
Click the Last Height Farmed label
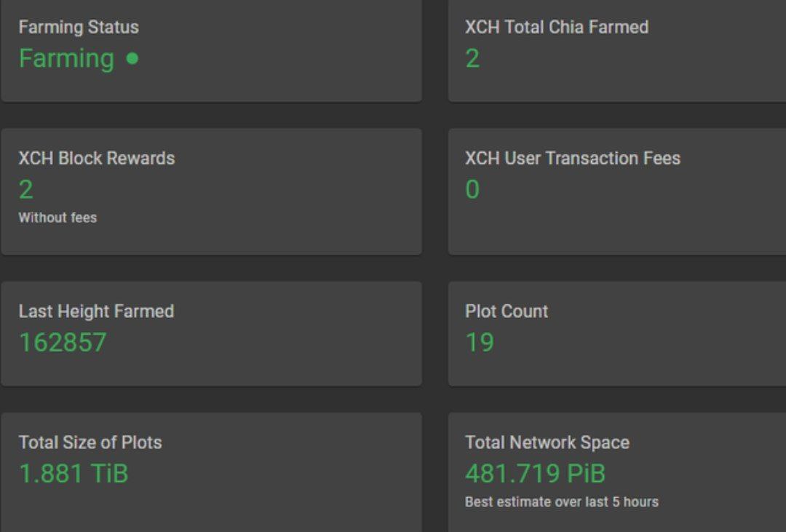(96, 311)
